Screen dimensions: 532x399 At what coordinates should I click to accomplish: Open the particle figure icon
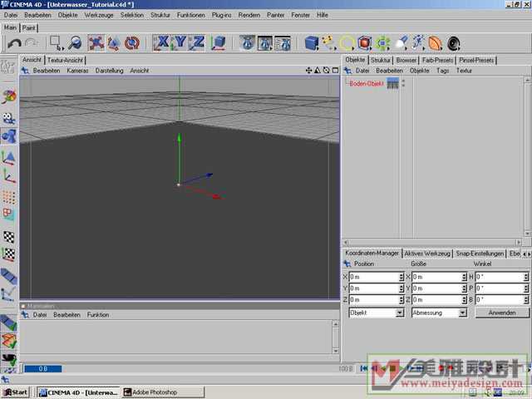[418, 43]
